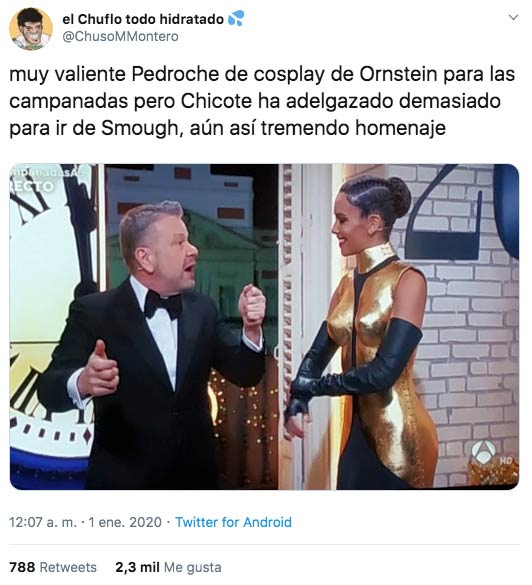
Task: Open the Twitter for Android source link
Action: point(234,522)
